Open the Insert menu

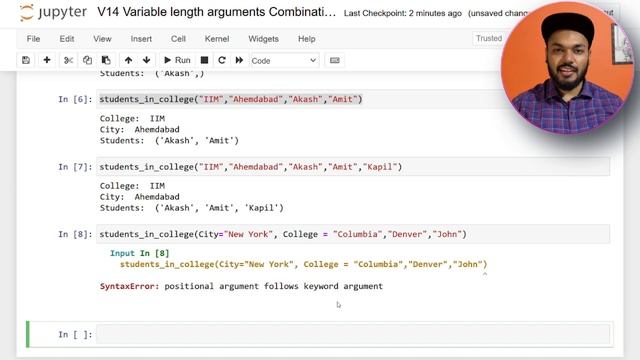point(141,39)
